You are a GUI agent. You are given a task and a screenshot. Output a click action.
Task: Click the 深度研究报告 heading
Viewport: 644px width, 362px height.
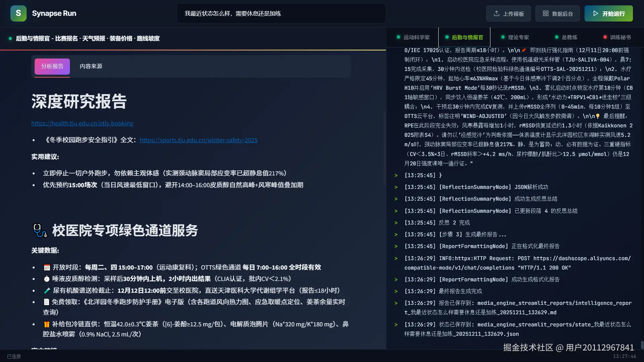point(79,101)
